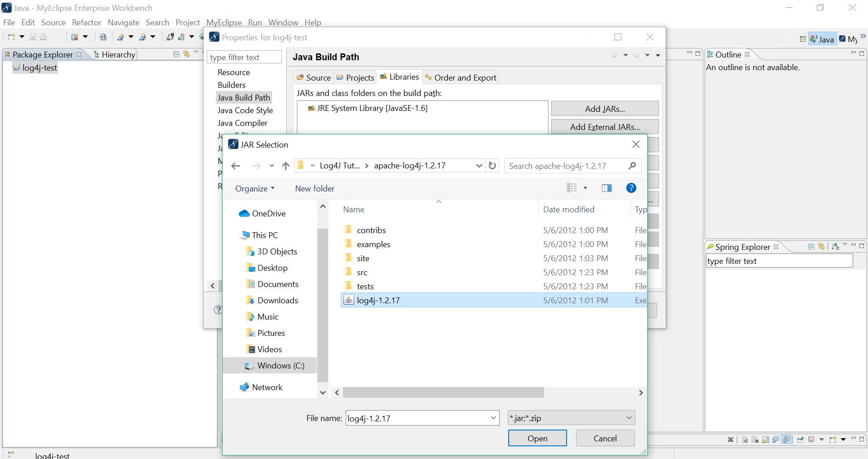This screenshot has width=868, height=459.
Task: Click the Cancel button in JAR Selection
Action: (605, 438)
